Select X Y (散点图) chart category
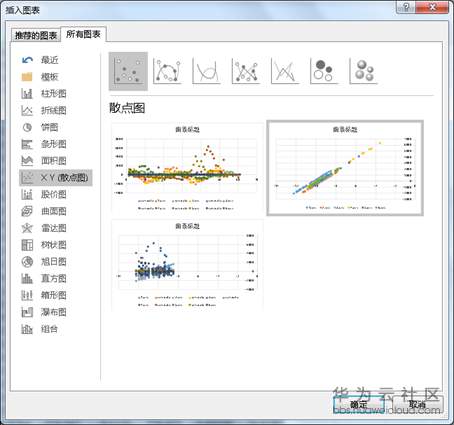454x425 pixels. click(x=56, y=178)
